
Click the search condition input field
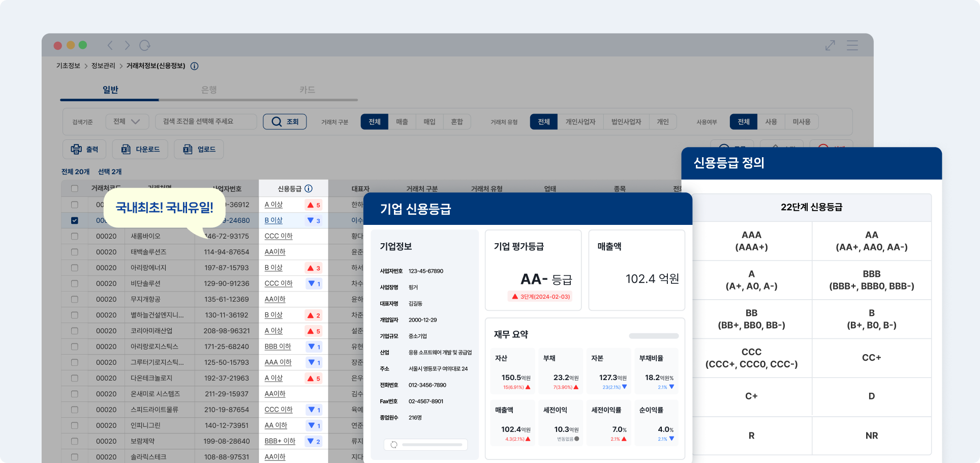tap(206, 122)
